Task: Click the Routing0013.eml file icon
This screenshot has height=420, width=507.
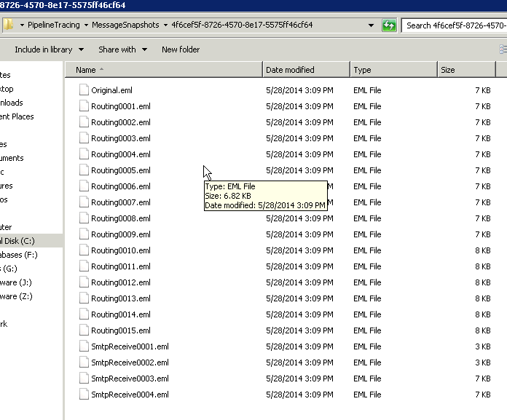Action: [84, 298]
